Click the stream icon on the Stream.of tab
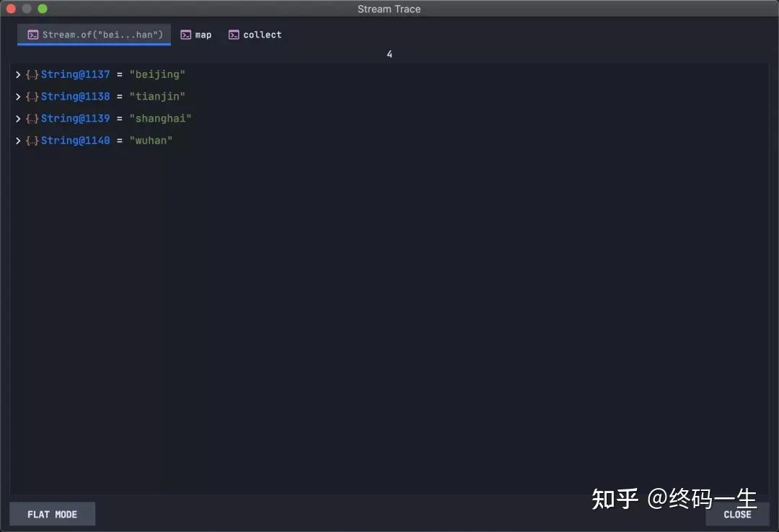This screenshot has height=532, width=779. 32,34
